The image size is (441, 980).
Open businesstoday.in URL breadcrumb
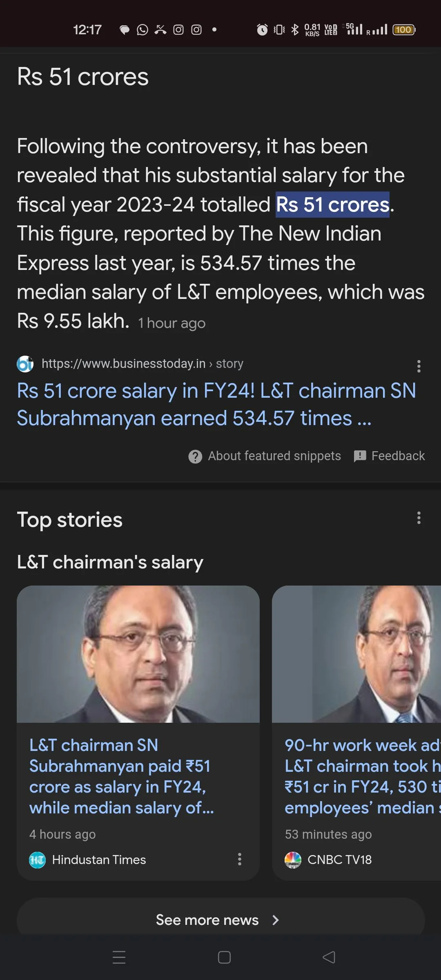(143, 363)
